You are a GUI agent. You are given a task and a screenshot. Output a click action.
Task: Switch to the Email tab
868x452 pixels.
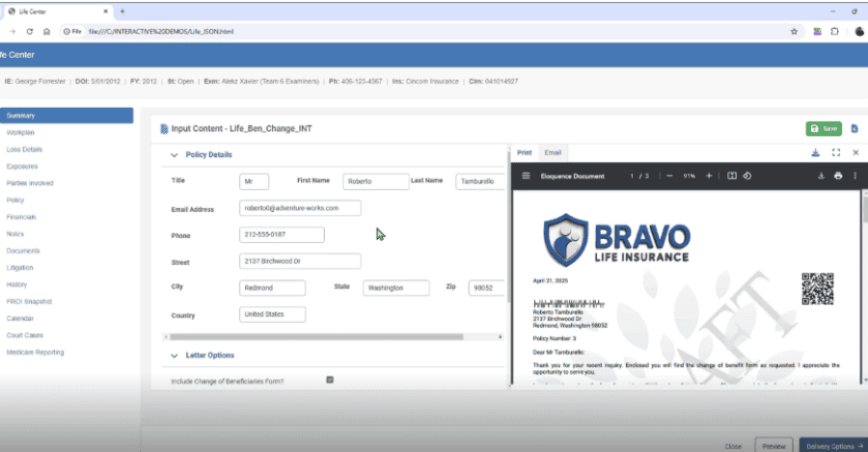pos(553,152)
